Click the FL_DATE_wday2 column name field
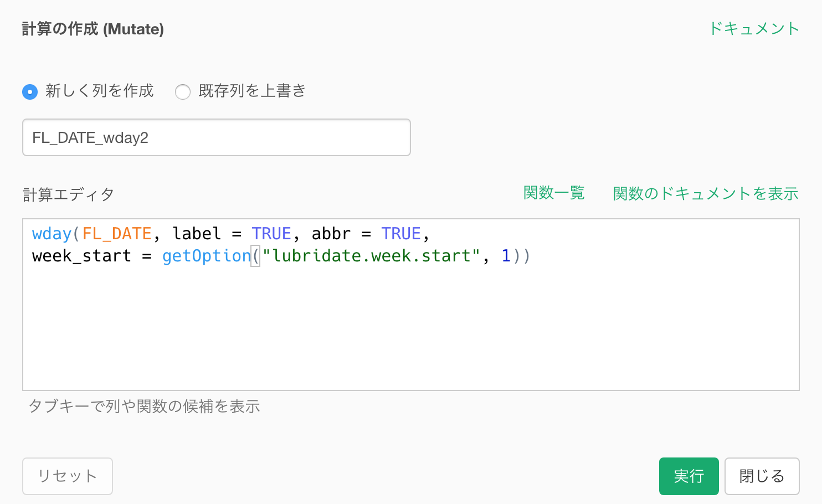 pyautogui.click(x=217, y=137)
